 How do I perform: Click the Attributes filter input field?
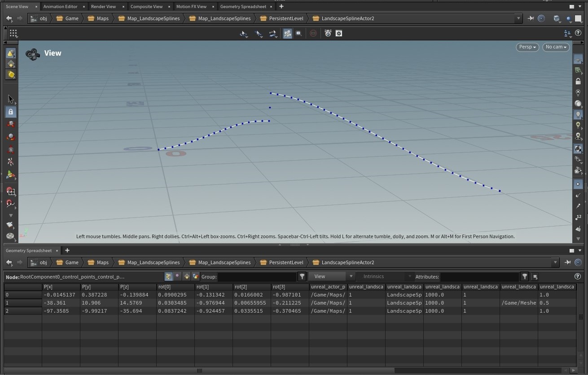coord(479,277)
